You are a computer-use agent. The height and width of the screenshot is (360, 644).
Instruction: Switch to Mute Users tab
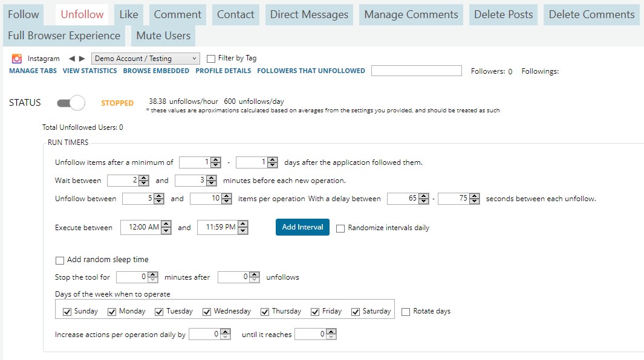(163, 36)
